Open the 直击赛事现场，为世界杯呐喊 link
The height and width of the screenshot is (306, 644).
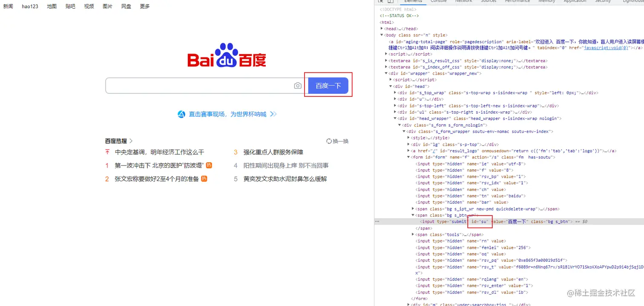pos(227,114)
